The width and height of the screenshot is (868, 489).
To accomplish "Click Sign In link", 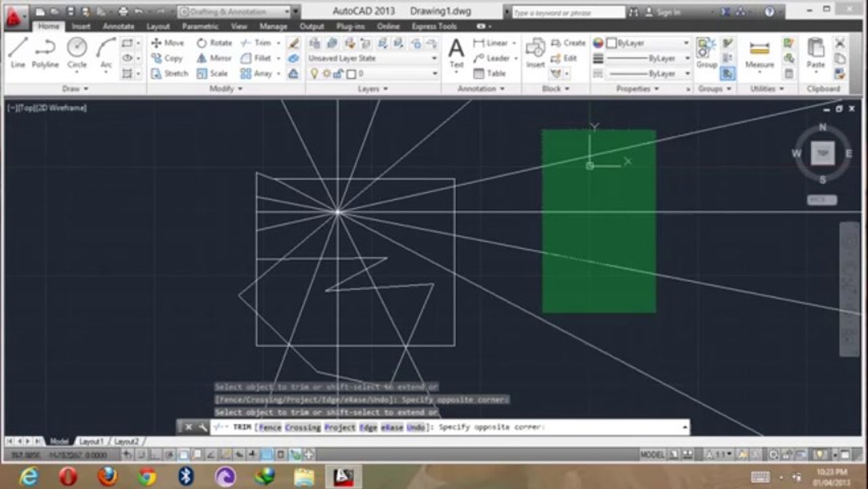I will 668,12.
